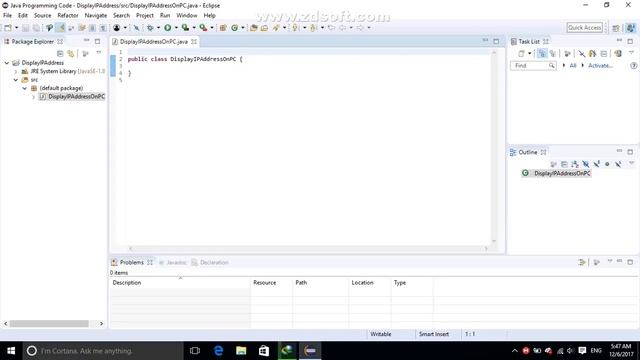
Task: Click Description column header in Problems
Action: pyautogui.click(x=180, y=282)
